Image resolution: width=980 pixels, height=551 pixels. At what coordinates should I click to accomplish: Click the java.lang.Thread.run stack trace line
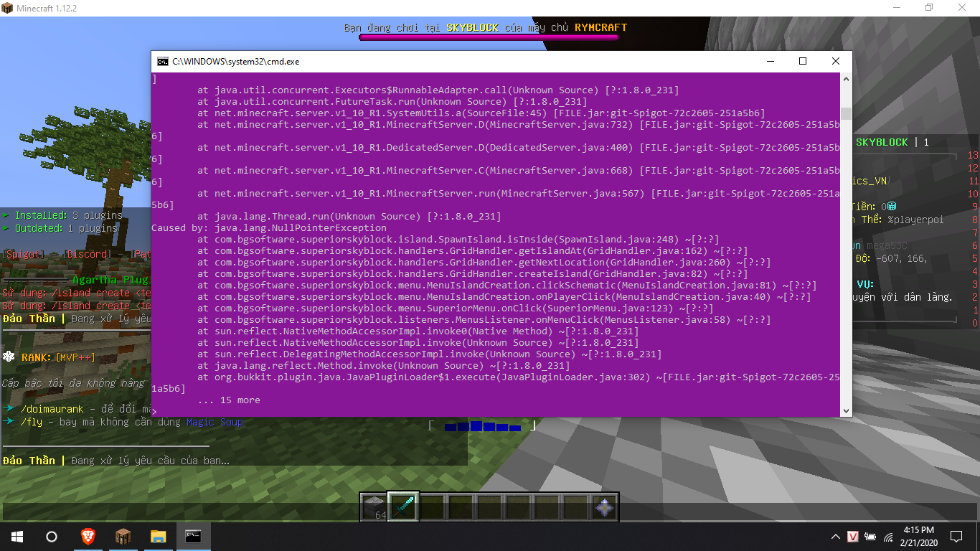coord(349,216)
